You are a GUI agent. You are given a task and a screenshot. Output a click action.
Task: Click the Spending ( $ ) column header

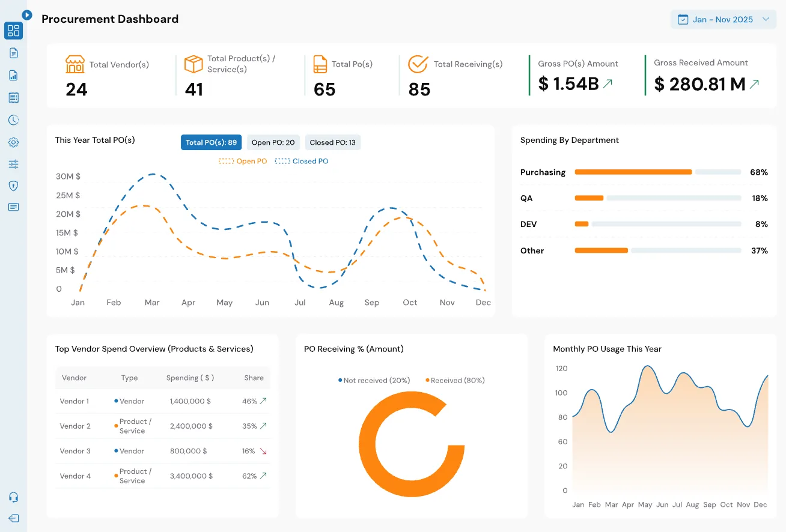(x=190, y=378)
